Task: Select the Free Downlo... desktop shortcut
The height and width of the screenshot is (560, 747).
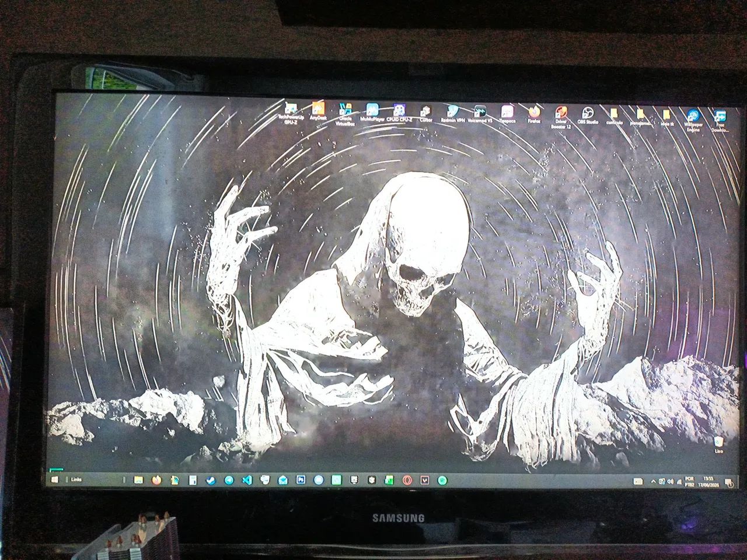Action: click(x=720, y=121)
